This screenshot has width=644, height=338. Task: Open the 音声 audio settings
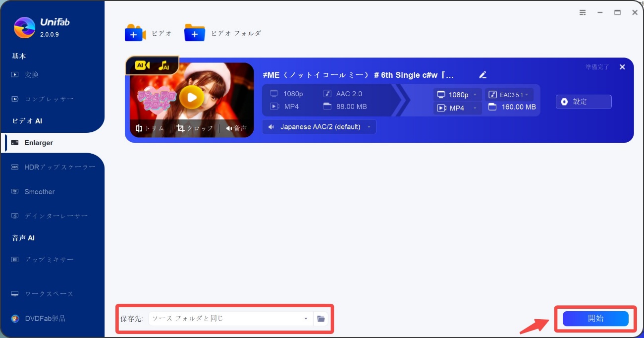tap(236, 128)
